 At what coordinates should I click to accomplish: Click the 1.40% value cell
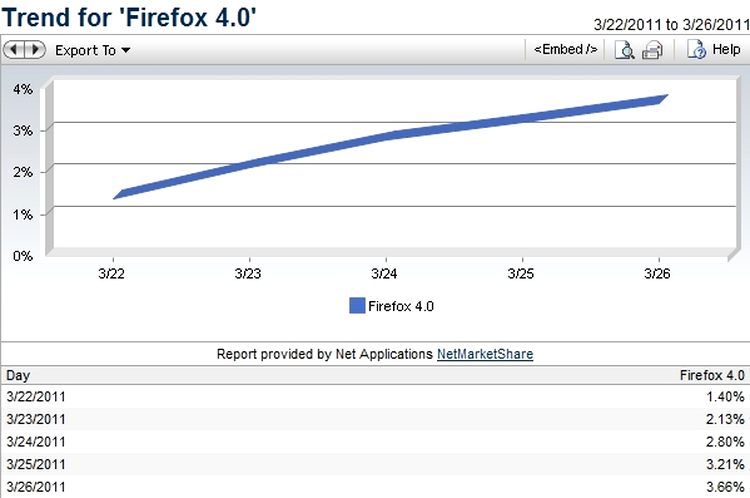click(725, 397)
